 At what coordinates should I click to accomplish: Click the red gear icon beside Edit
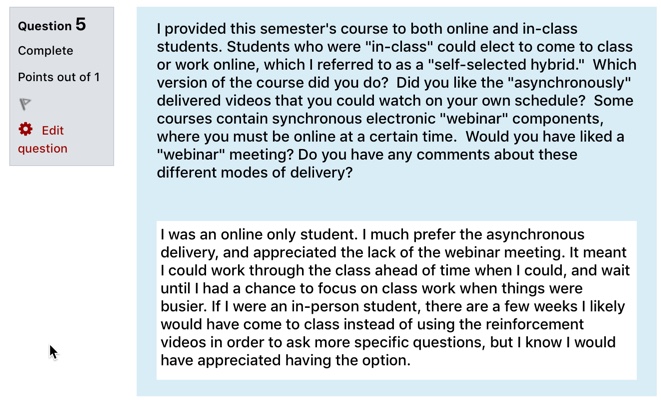click(x=25, y=129)
